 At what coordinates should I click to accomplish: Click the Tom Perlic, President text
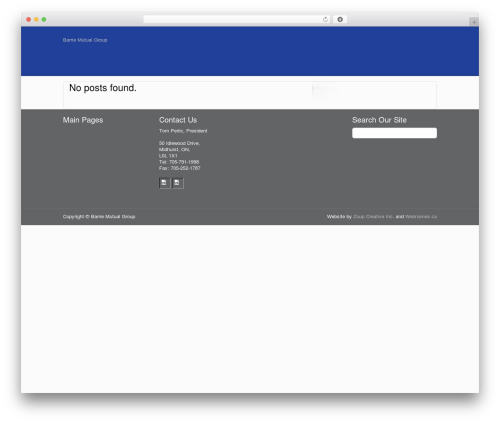click(x=183, y=131)
